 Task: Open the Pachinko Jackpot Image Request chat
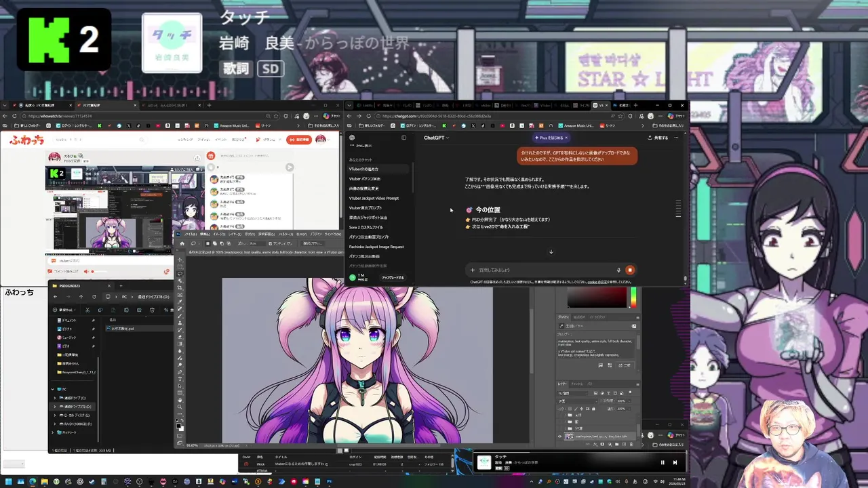376,247
